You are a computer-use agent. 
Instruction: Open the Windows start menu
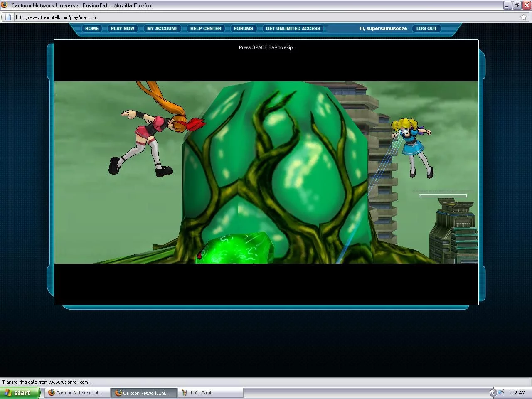(20, 393)
